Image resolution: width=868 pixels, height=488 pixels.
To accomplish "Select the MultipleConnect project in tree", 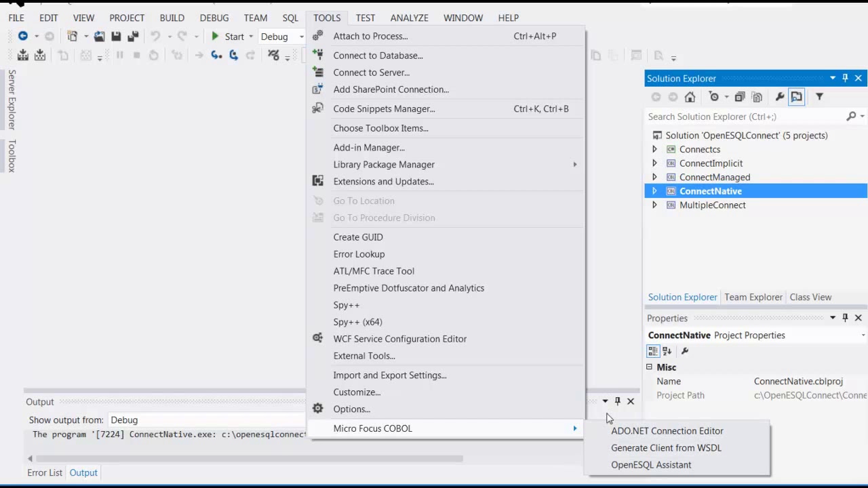I will pos(713,205).
